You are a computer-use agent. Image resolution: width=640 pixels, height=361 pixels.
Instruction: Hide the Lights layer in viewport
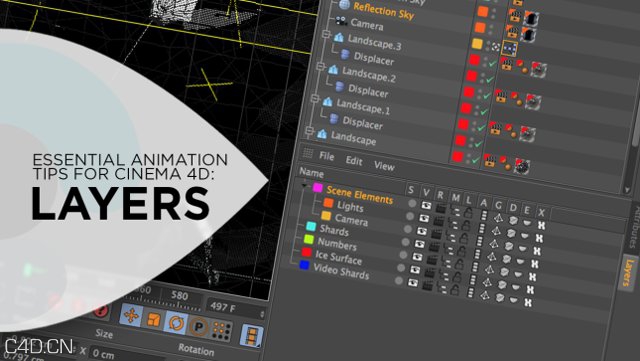424,218
